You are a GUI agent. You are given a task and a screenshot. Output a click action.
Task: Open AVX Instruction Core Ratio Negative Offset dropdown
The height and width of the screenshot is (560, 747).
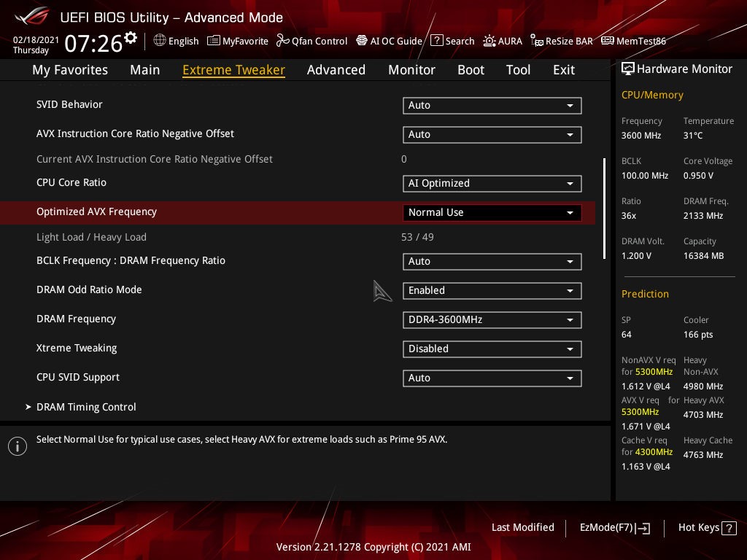(492, 134)
